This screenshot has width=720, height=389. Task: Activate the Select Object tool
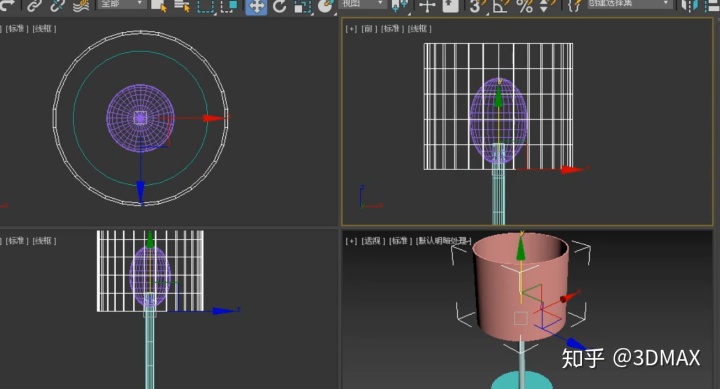159,6
